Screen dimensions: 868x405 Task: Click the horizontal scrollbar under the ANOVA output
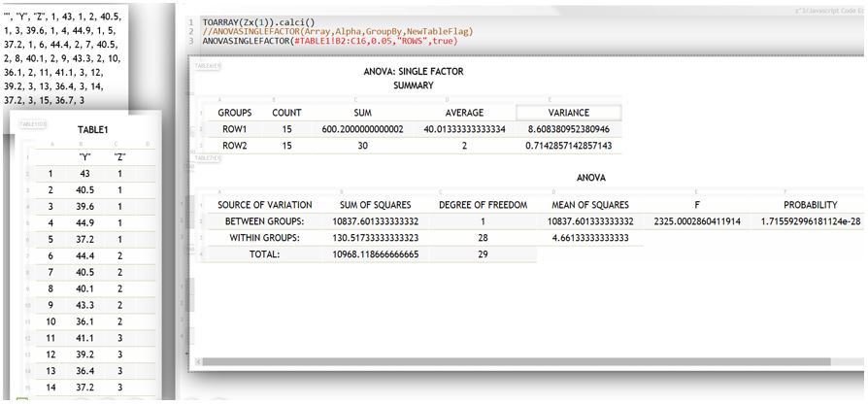tap(524, 361)
